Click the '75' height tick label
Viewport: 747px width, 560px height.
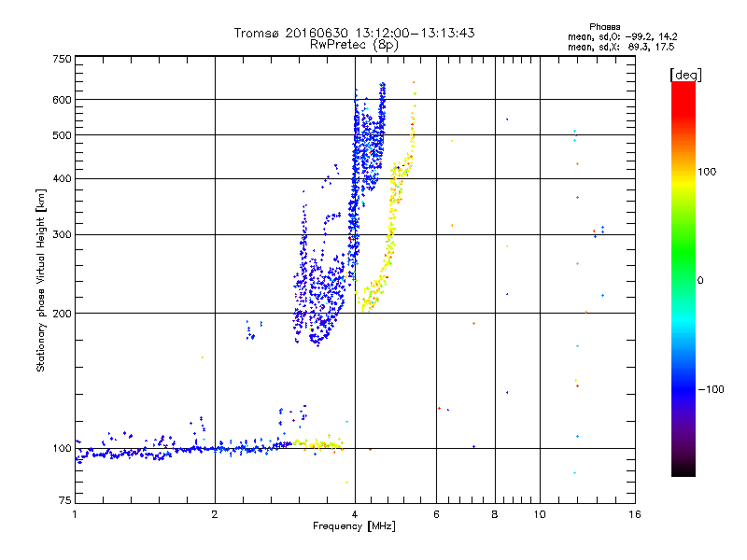[65, 500]
